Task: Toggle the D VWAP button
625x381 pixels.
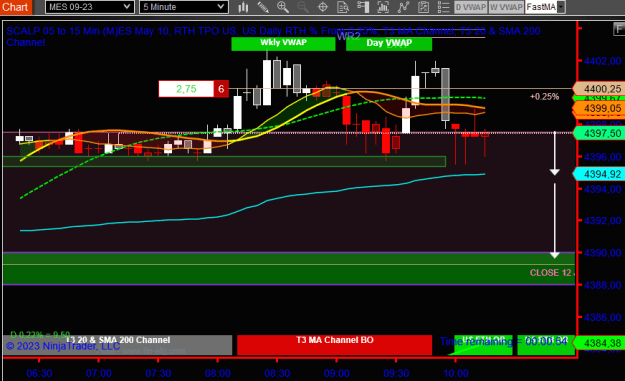Action: [471, 7]
